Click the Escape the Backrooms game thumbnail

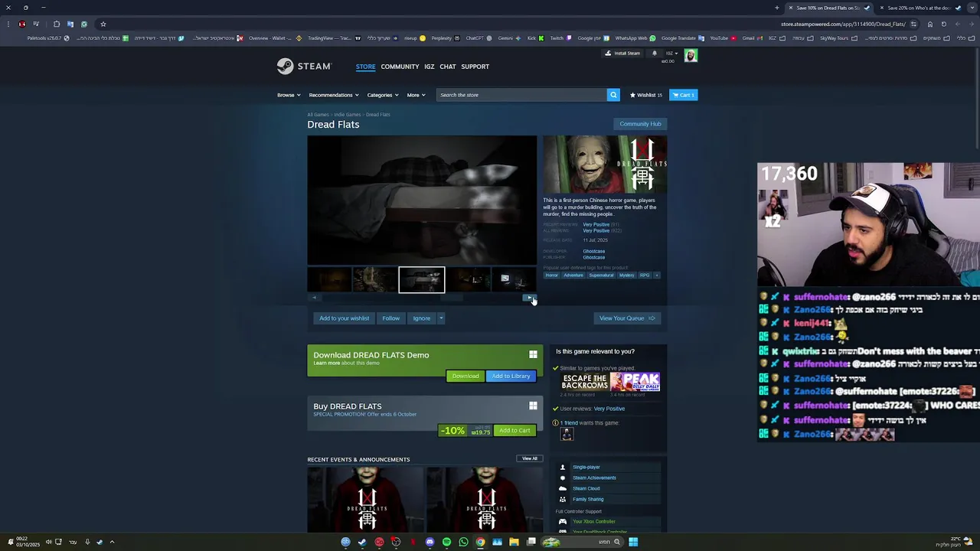[584, 382]
